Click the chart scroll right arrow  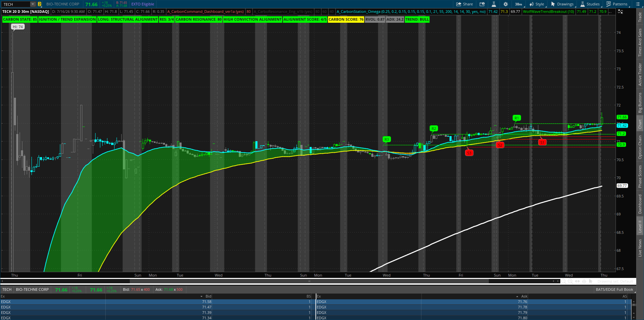tap(558, 281)
